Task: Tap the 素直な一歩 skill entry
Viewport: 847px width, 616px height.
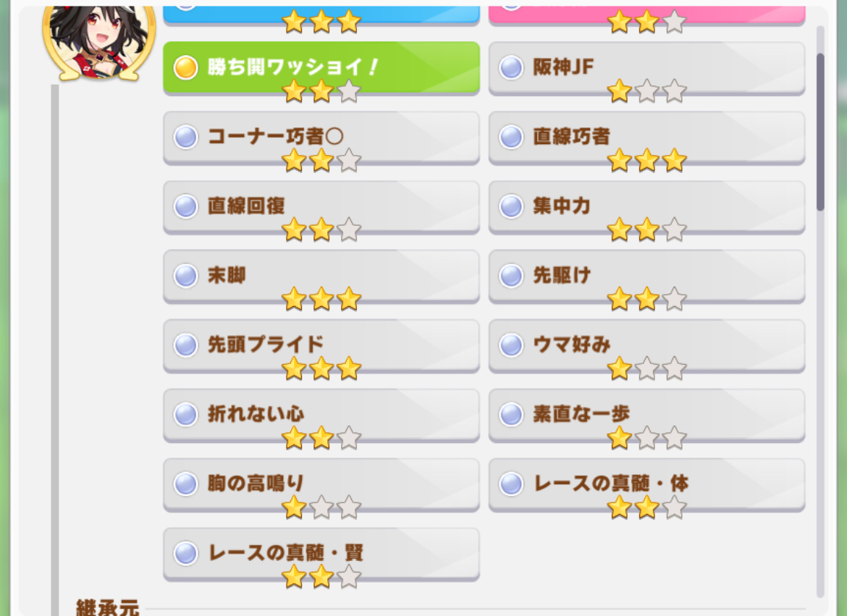Action: click(x=646, y=416)
